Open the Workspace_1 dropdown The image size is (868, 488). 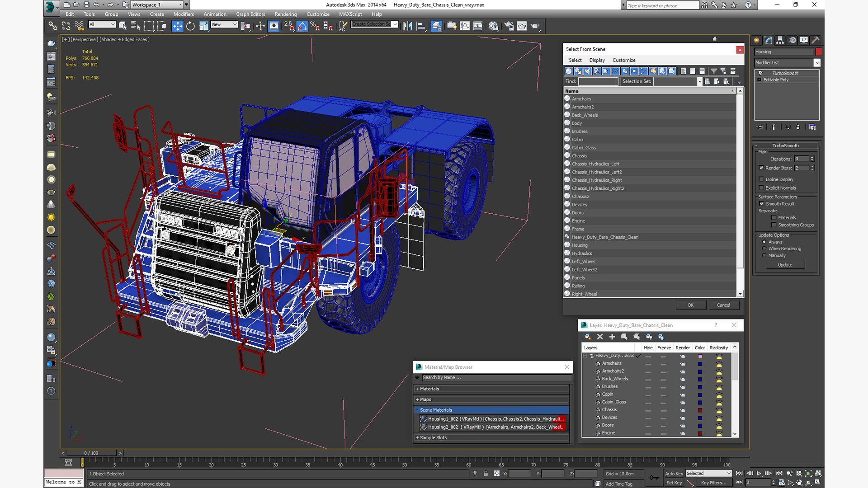point(157,5)
